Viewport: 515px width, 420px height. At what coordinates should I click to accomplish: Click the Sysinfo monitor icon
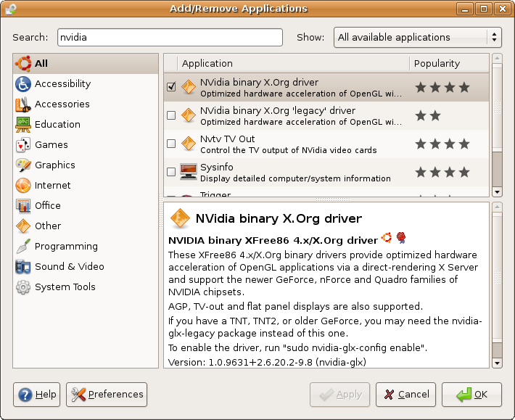189,172
